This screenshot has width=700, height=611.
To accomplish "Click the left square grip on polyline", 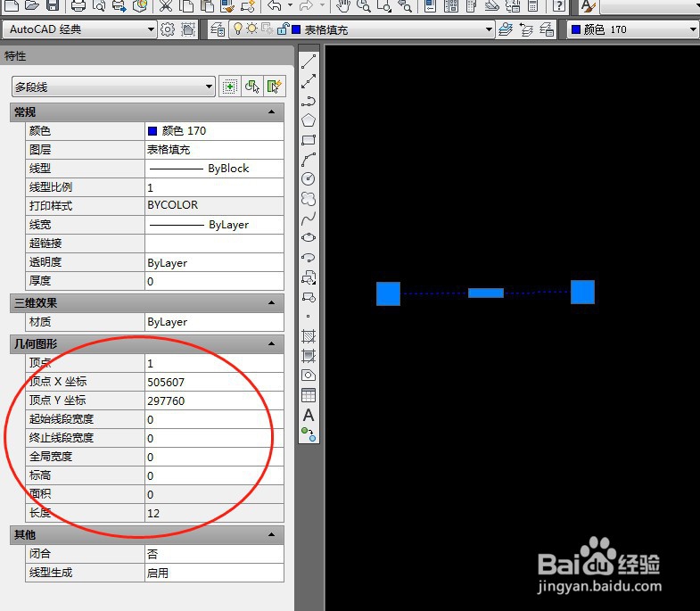I will point(388,293).
